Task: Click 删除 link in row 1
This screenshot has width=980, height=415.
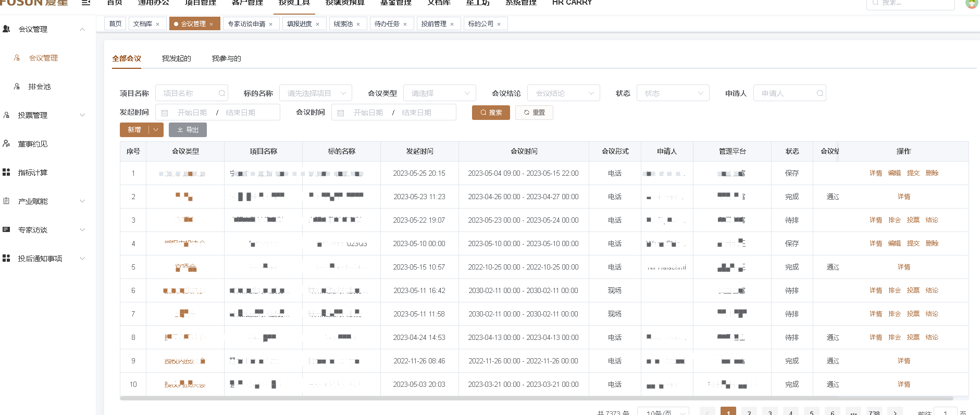Action: point(932,173)
